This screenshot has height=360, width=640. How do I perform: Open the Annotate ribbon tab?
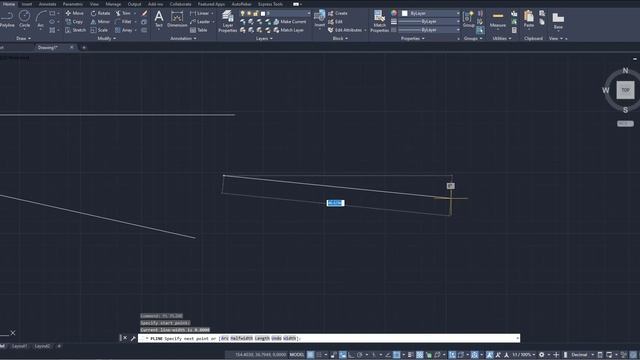pos(47,4)
